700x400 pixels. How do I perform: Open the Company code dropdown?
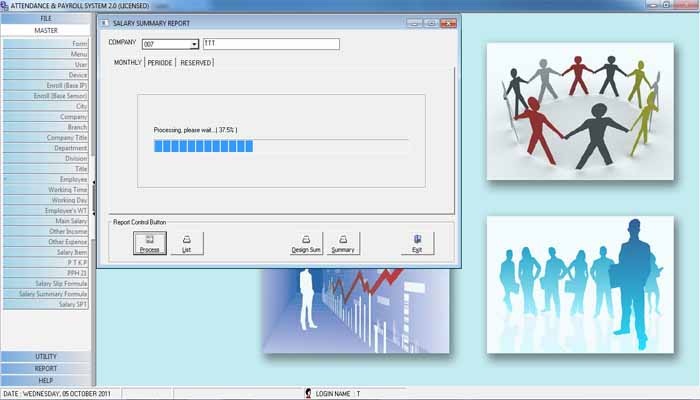194,44
